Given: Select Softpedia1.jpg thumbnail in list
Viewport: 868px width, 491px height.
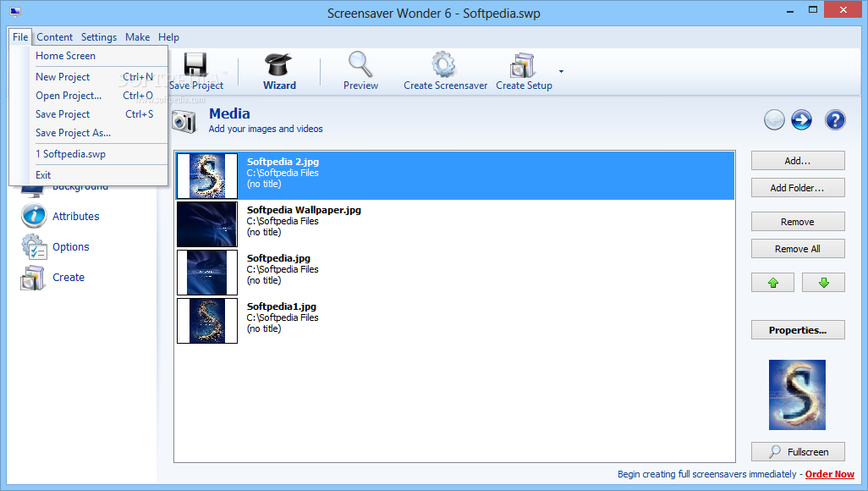Looking at the screenshot, I should click(207, 321).
